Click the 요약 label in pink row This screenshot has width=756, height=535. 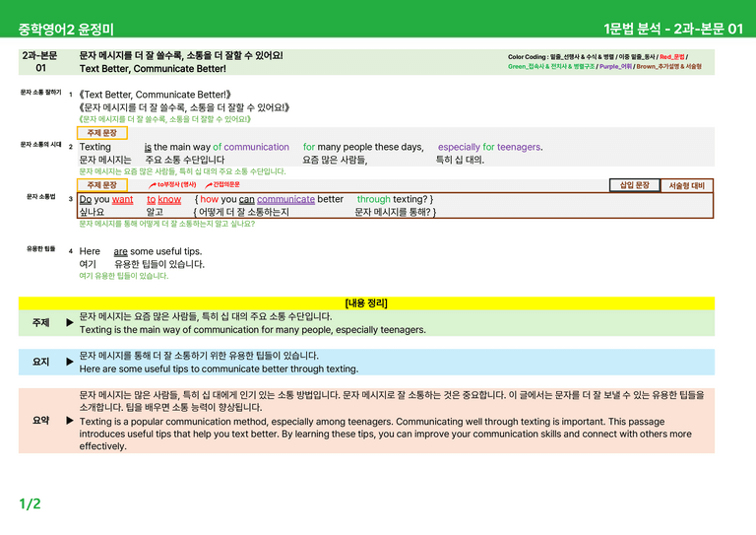pyautogui.click(x=41, y=420)
